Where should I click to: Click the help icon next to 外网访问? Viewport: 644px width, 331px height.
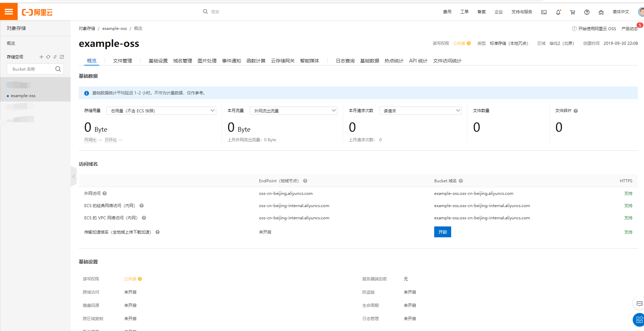pos(105,194)
